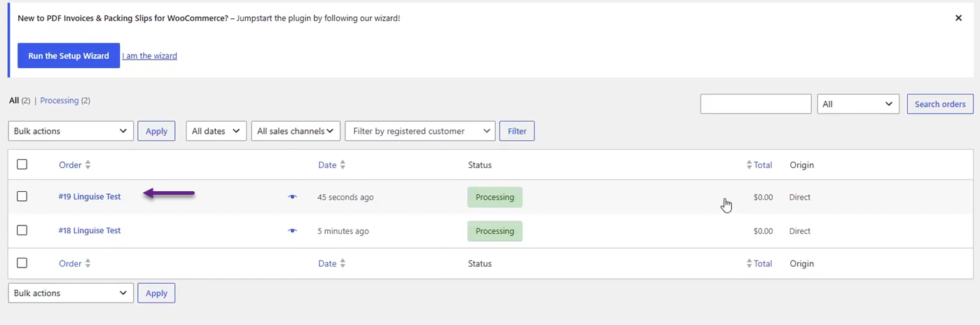980x325 pixels.
Task: Open the bottom Bulk actions dropdown
Action: pyautogui.click(x=71, y=293)
